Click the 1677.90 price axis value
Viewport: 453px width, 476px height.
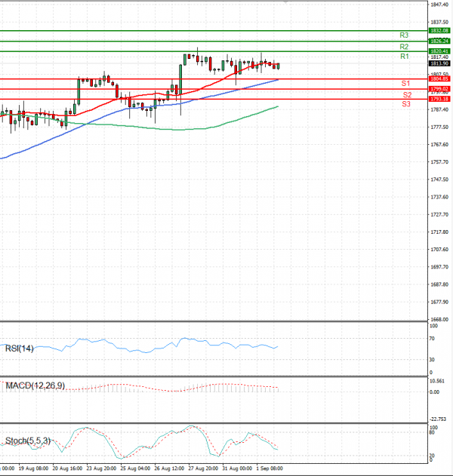point(439,302)
